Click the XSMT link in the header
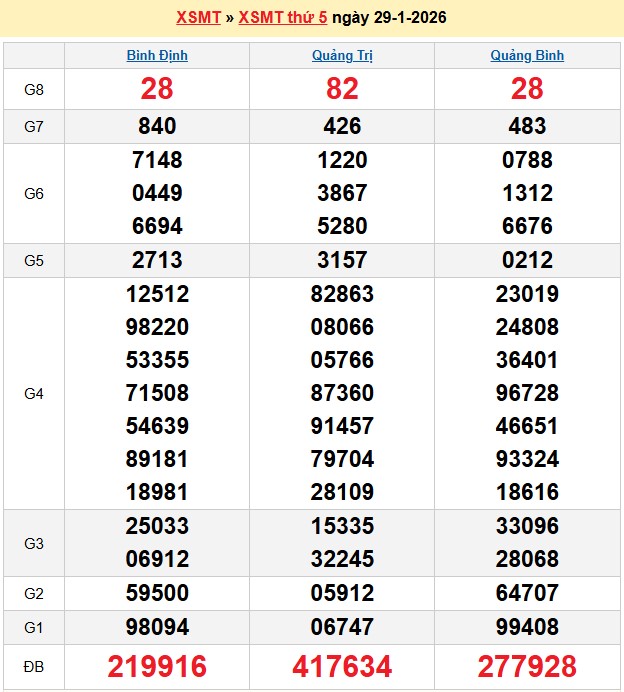Viewport: 624px width, 692px height. (198, 18)
